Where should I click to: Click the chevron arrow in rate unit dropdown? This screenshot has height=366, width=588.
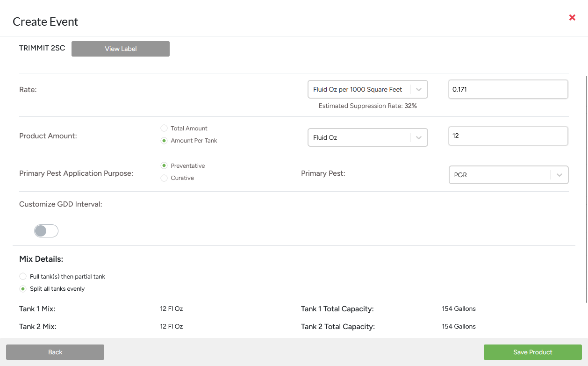[x=419, y=90]
